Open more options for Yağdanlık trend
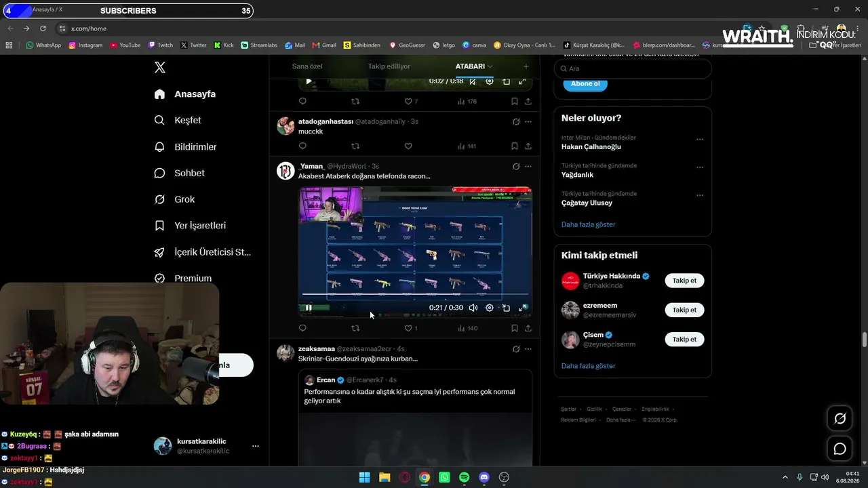 (x=700, y=167)
